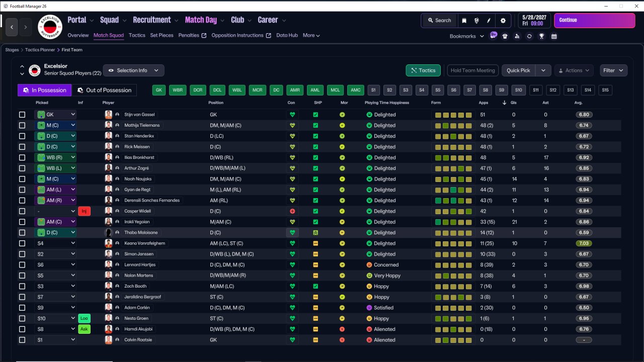This screenshot has width=644, height=362.
Task: Check the box for Calvin Raatsie
Action: (22, 340)
